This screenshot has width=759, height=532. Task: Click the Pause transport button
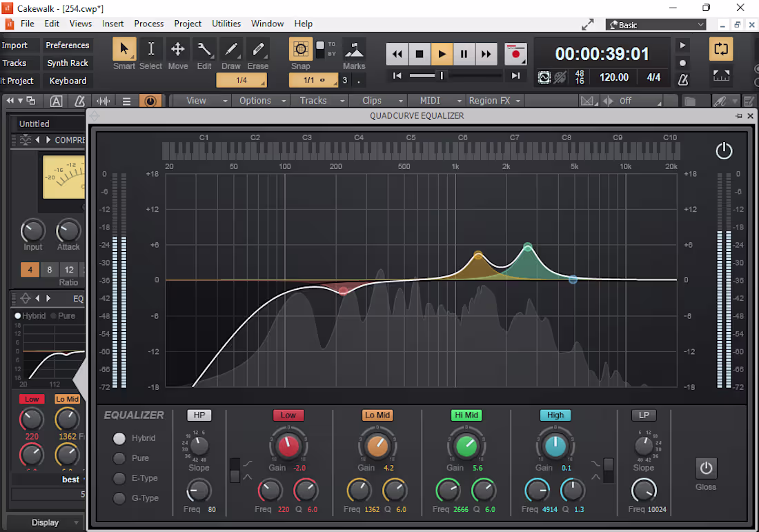(x=464, y=54)
